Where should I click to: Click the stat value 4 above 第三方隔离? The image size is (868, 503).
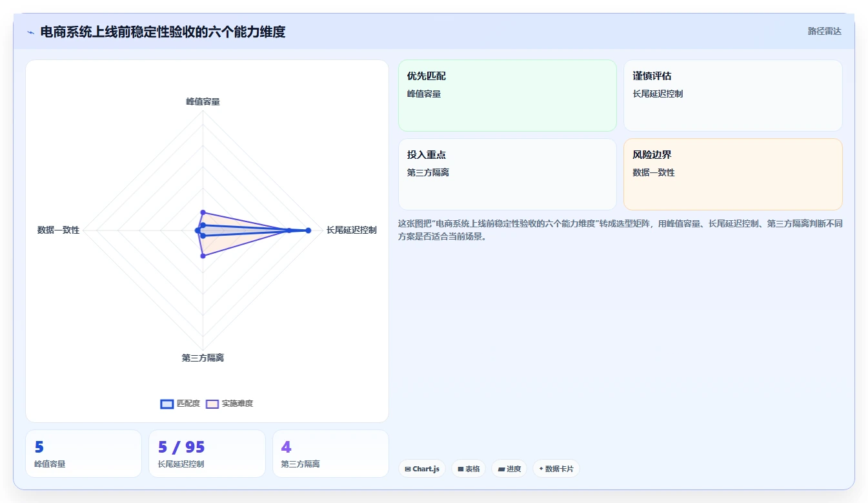point(287,447)
